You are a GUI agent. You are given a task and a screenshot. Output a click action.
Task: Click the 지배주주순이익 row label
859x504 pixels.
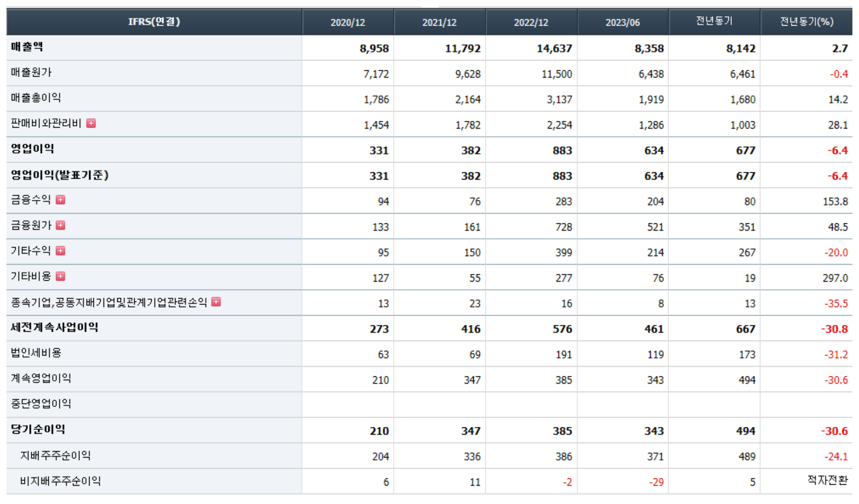(56, 455)
